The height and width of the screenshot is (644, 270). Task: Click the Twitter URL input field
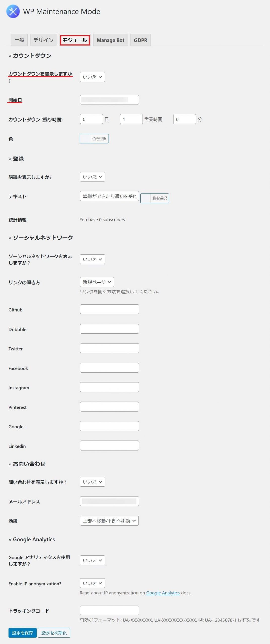point(109,348)
